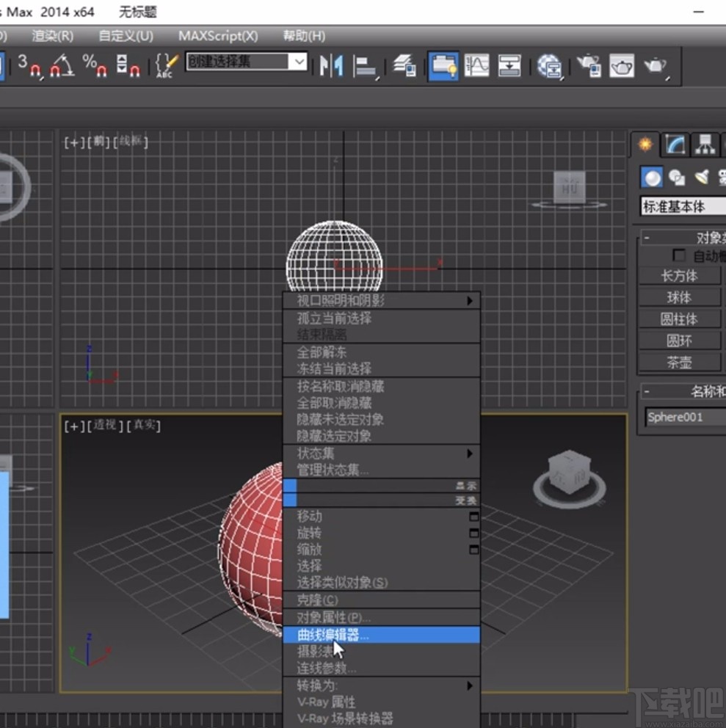Toggle the highlighted Graphite ribbon icon
The image size is (726, 728).
[x=443, y=66]
